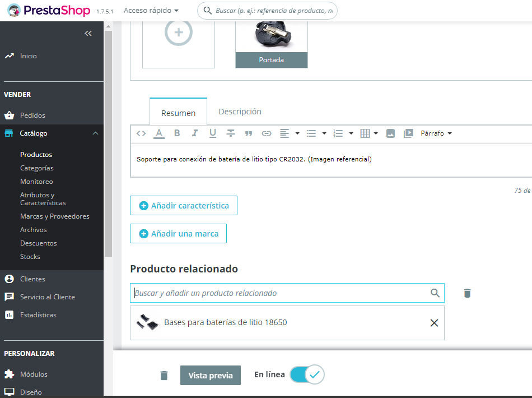Switch to the Resumen tab
The width and height of the screenshot is (532, 398).
tap(178, 112)
